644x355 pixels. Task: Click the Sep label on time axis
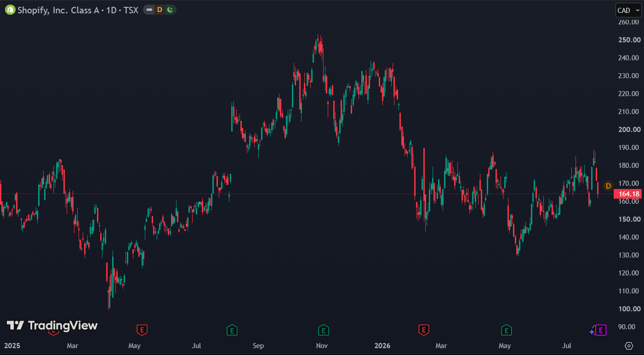point(258,345)
